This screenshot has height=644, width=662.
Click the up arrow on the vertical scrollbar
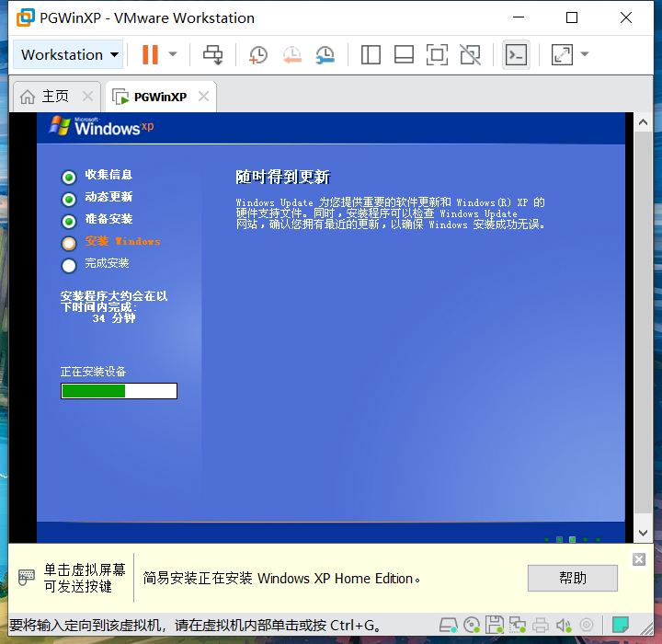coord(643,122)
